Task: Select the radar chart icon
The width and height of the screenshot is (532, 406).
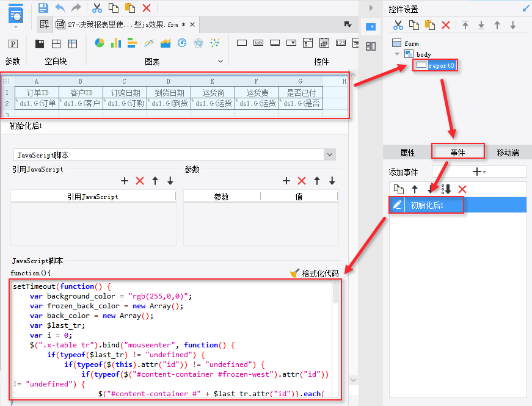Action: [x=198, y=43]
